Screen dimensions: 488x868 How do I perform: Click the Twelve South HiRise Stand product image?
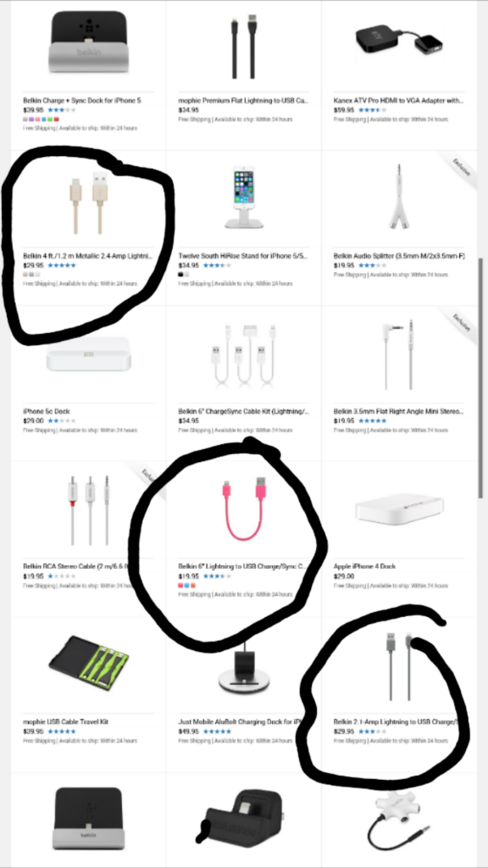(244, 197)
